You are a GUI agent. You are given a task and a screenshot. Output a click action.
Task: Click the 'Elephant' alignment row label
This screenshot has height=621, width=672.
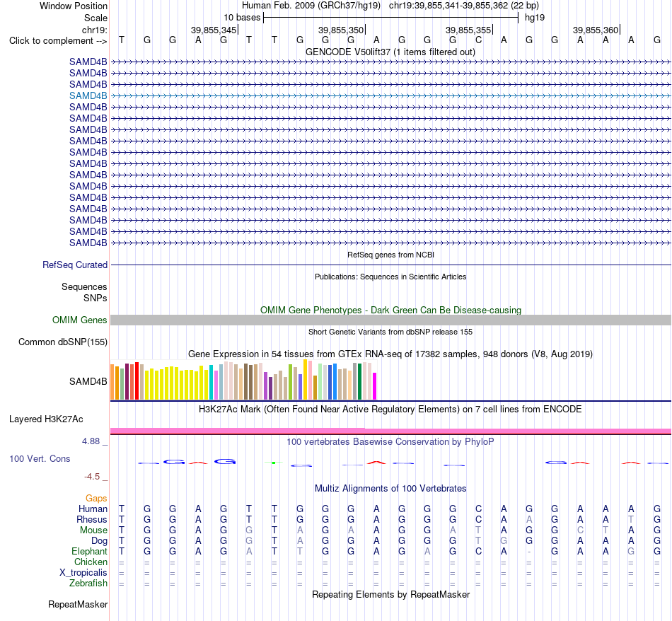coord(90,551)
